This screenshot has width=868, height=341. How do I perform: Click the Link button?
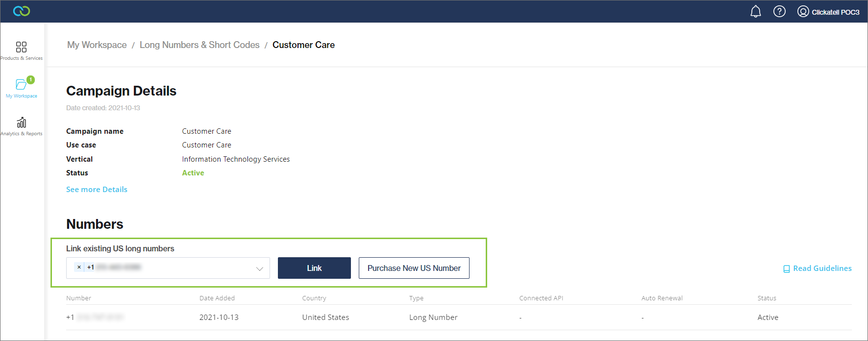pos(314,268)
